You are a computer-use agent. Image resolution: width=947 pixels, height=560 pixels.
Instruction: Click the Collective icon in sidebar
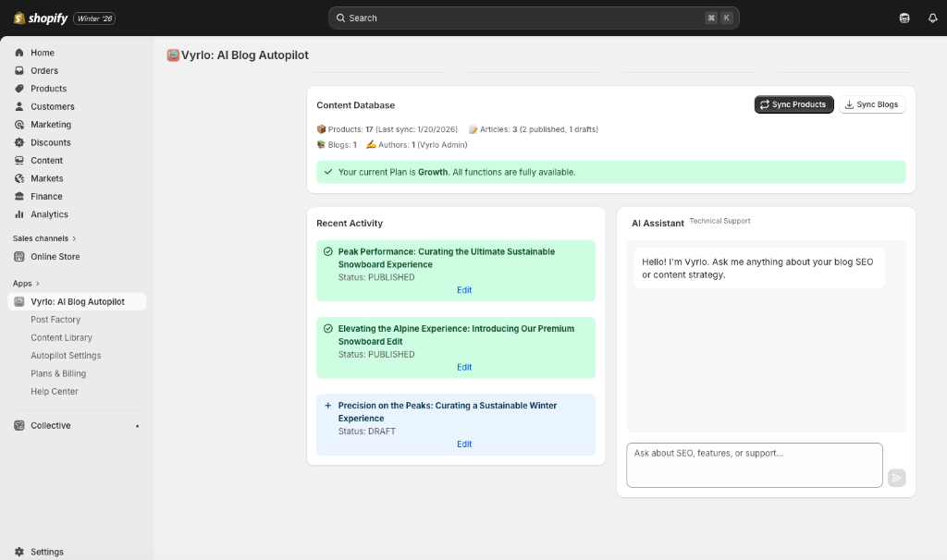[19, 426]
